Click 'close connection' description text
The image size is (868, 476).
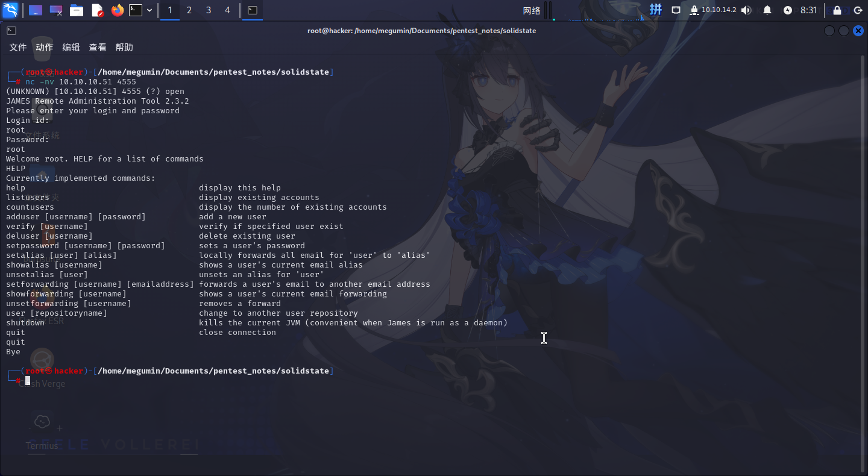tap(237, 333)
